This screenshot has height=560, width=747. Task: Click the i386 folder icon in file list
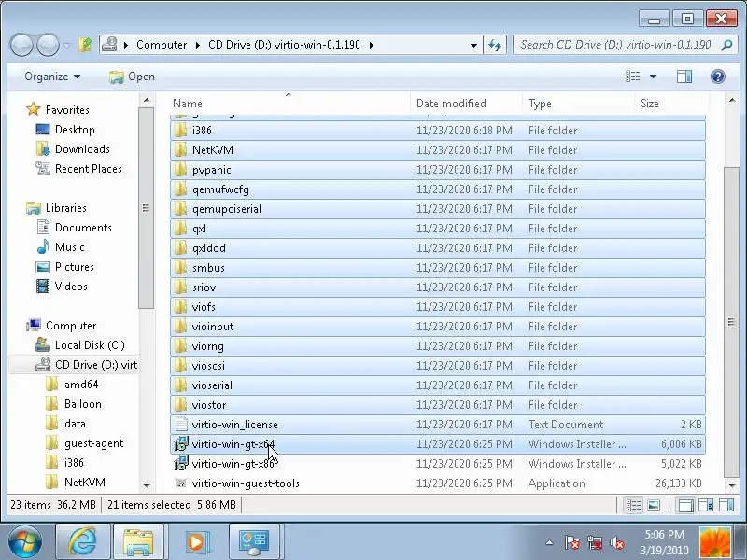180,131
